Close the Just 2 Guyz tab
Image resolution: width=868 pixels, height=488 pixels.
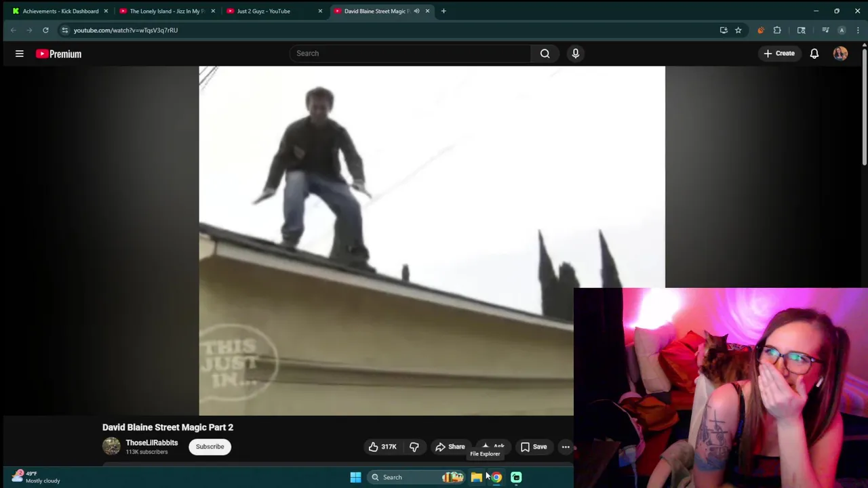[x=320, y=11]
